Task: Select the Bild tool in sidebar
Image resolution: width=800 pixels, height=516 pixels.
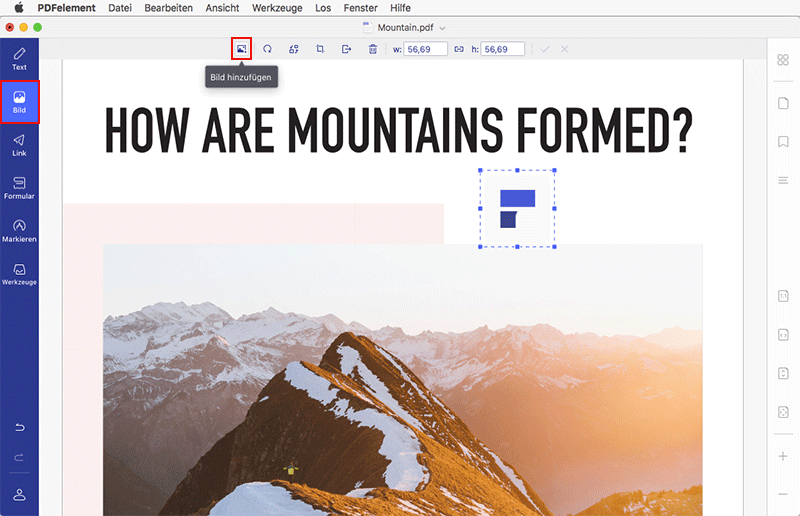Action: (x=19, y=102)
